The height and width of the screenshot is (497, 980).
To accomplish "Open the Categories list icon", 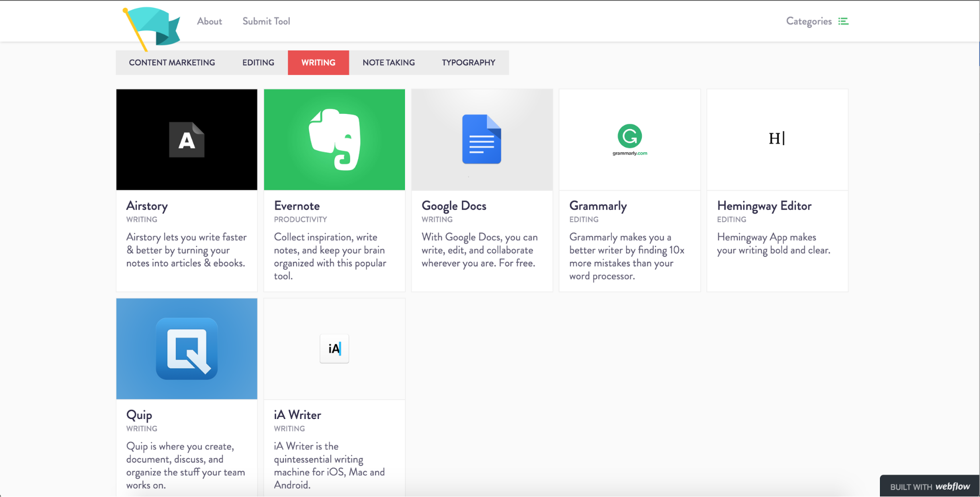I will pos(843,21).
